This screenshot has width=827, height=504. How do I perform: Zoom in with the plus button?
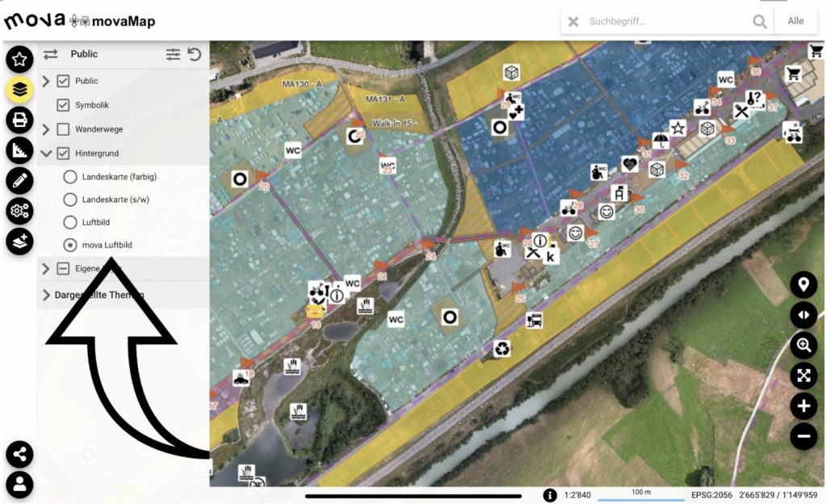click(804, 406)
